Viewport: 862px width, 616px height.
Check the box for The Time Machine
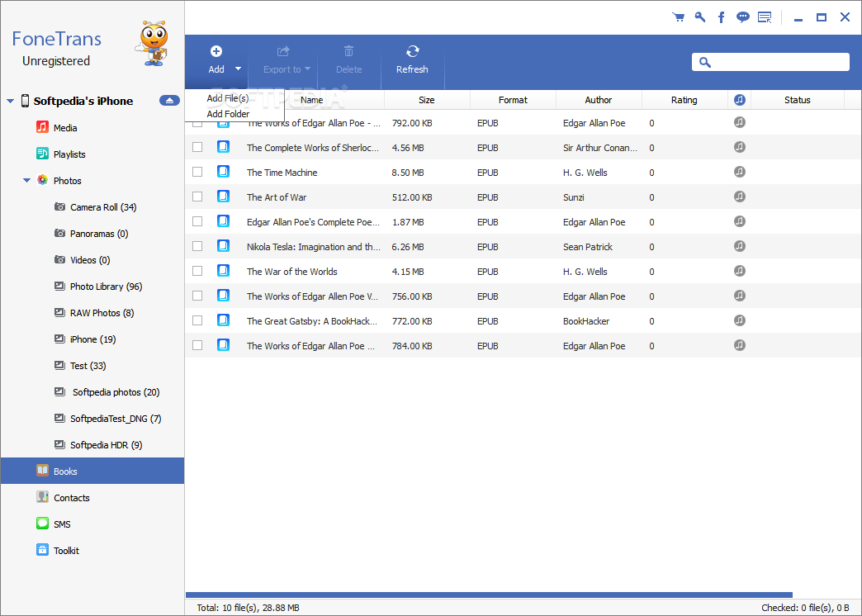pyautogui.click(x=197, y=172)
